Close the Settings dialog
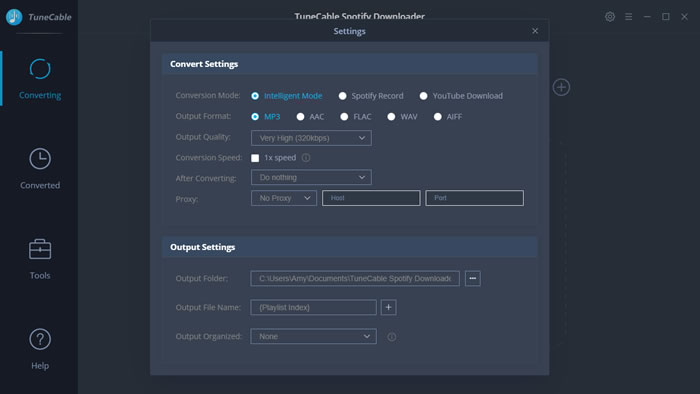 coord(535,31)
